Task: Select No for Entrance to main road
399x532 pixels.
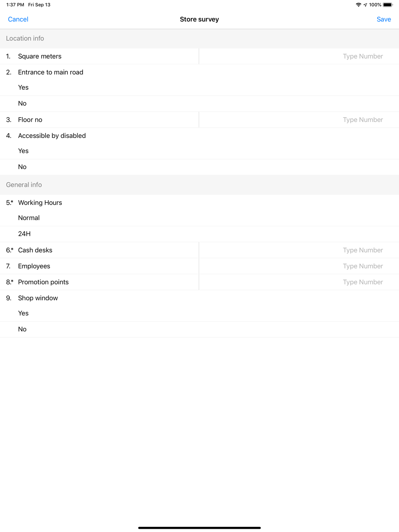Action: click(199, 104)
